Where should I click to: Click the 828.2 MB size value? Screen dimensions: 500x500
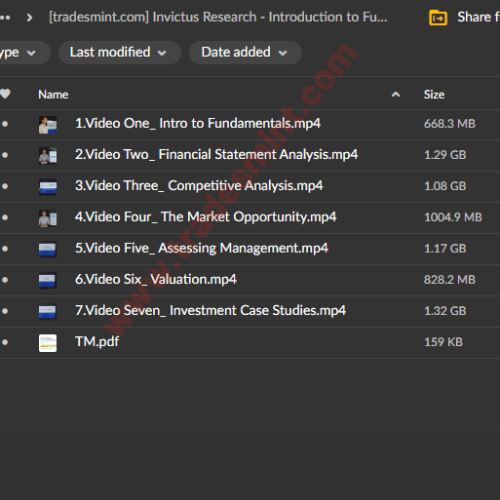[450, 280]
